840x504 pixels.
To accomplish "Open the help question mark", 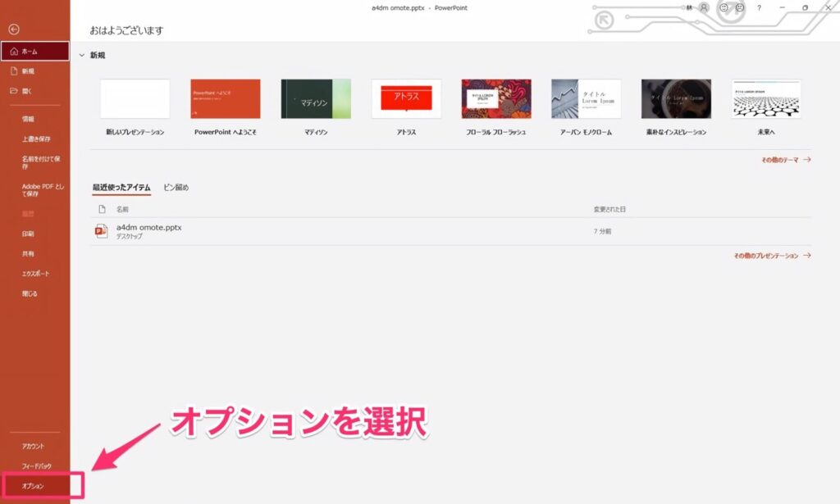I will click(x=759, y=7).
